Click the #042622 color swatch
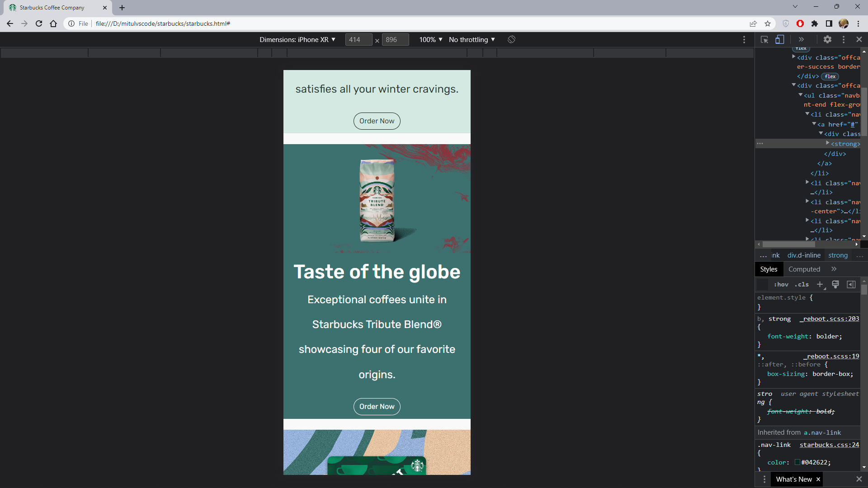The image size is (868, 488). [x=798, y=462]
